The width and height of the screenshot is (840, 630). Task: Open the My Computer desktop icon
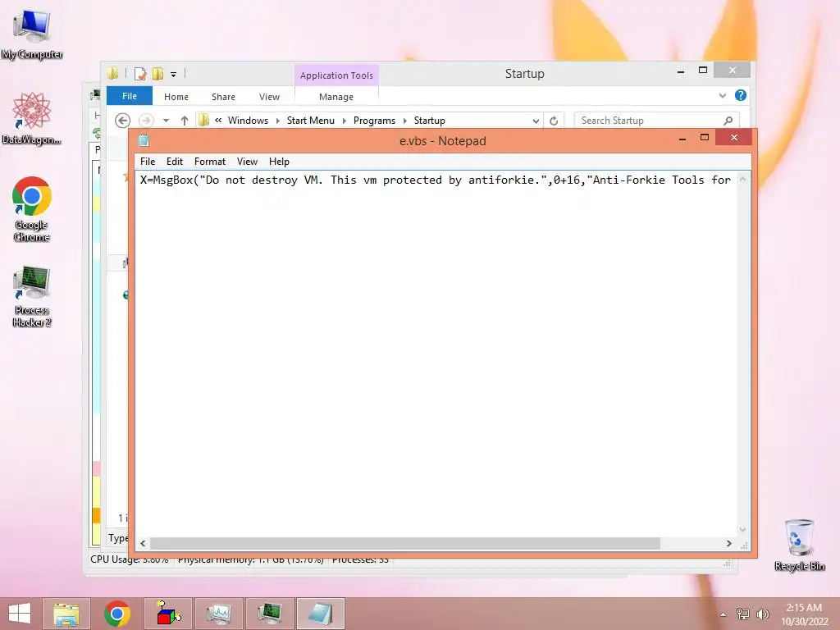pyautogui.click(x=32, y=33)
